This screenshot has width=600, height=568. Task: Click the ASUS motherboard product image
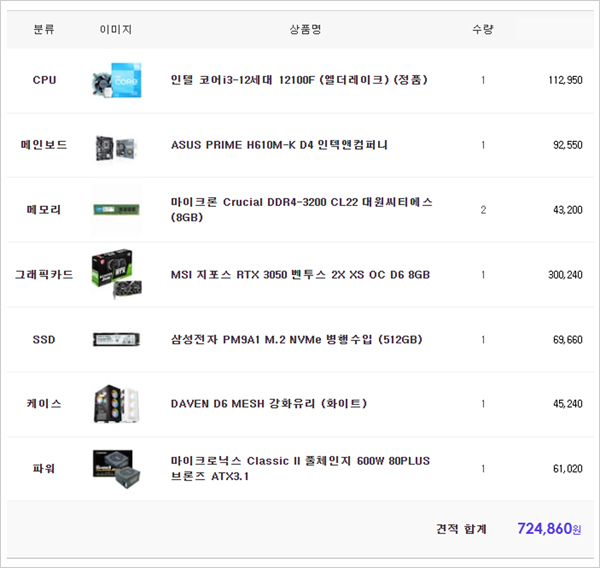pyautogui.click(x=115, y=145)
